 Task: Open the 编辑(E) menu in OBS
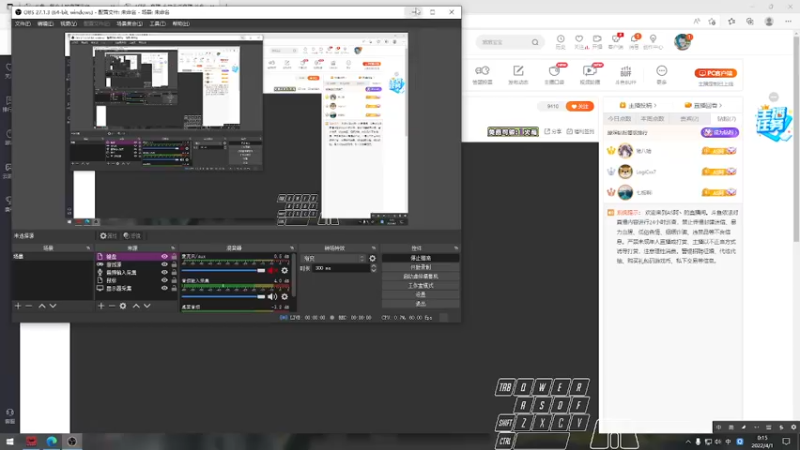click(x=45, y=23)
